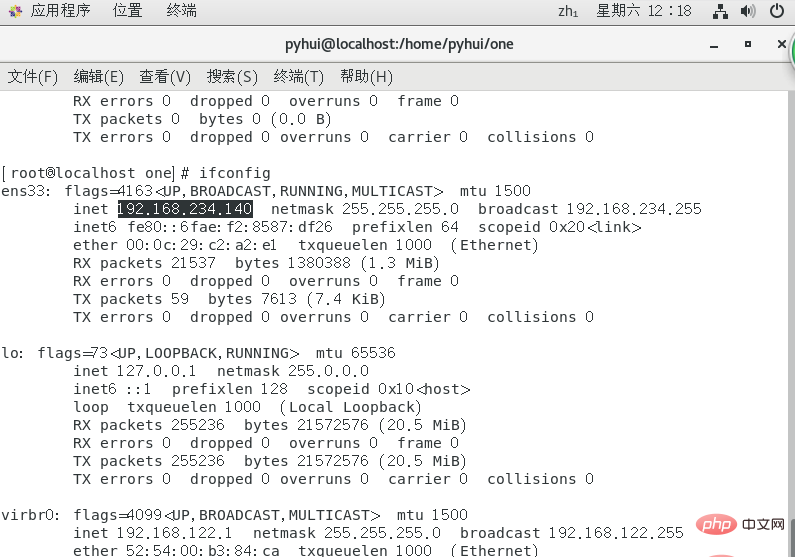Click the wired network status icon
Viewport: 795px width, 557px height.
(720, 11)
